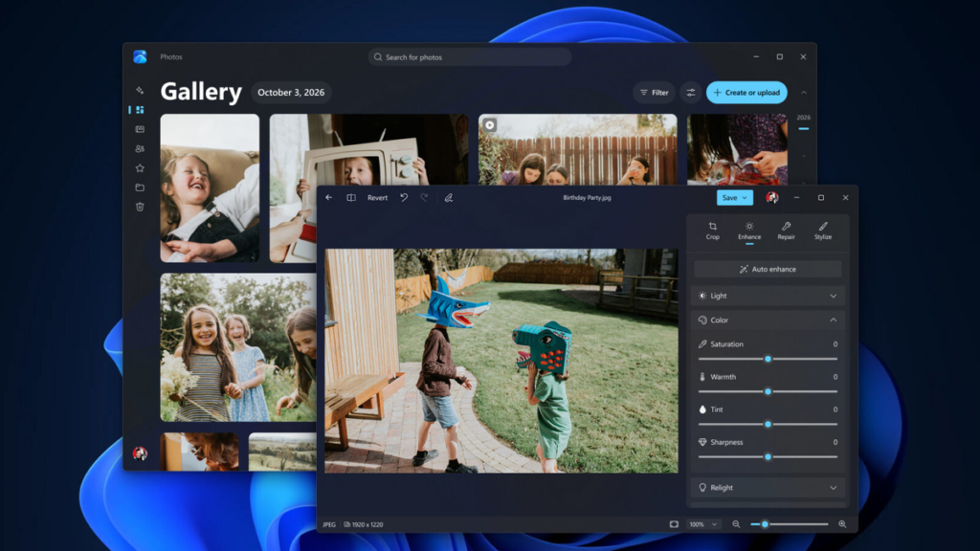This screenshot has height=551, width=980.
Task: Click the Revert button in the editor
Action: coord(377,197)
